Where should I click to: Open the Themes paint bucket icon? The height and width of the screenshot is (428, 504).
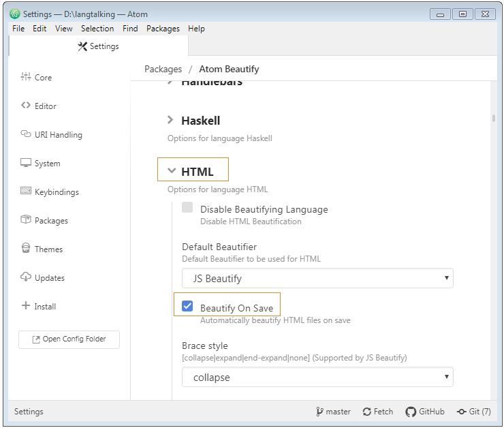tap(26, 248)
